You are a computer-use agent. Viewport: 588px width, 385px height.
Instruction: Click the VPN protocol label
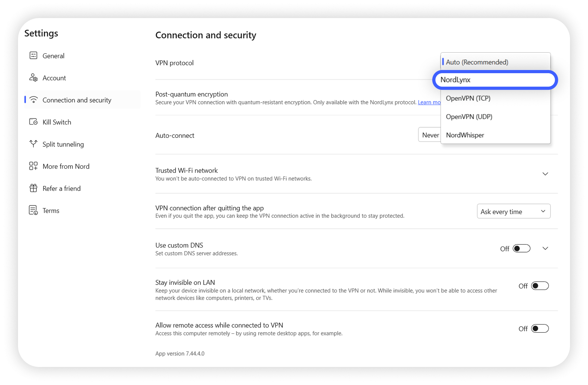click(x=174, y=63)
